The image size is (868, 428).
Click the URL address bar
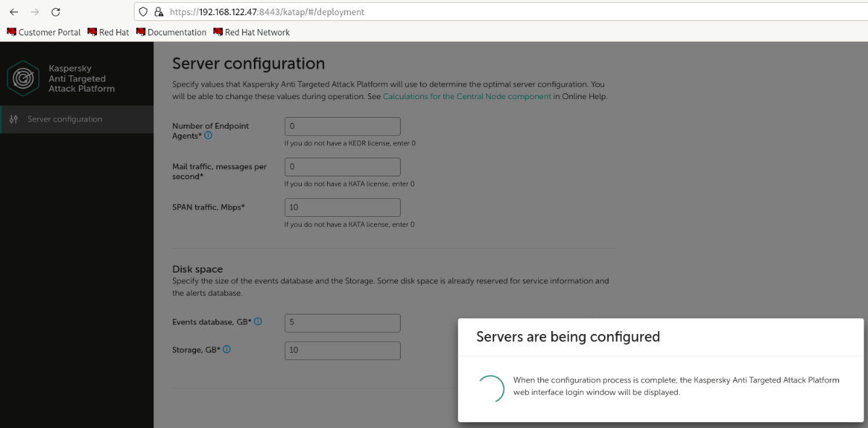501,12
